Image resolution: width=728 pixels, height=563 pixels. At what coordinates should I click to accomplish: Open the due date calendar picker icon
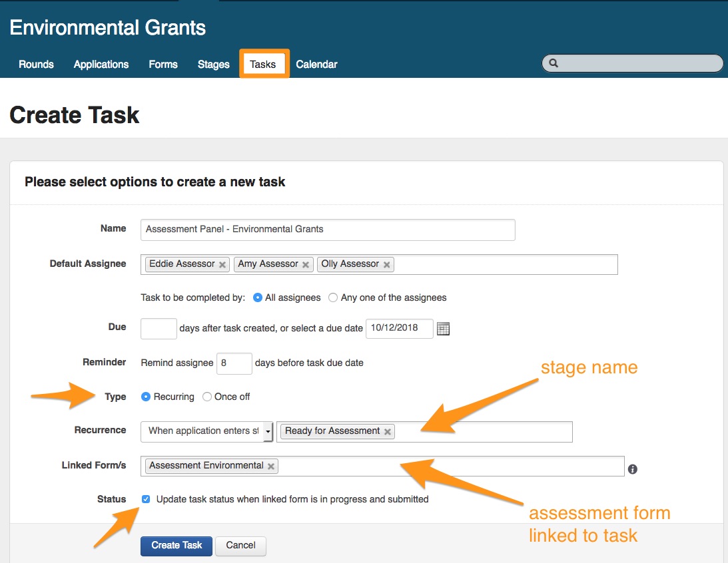point(443,329)
